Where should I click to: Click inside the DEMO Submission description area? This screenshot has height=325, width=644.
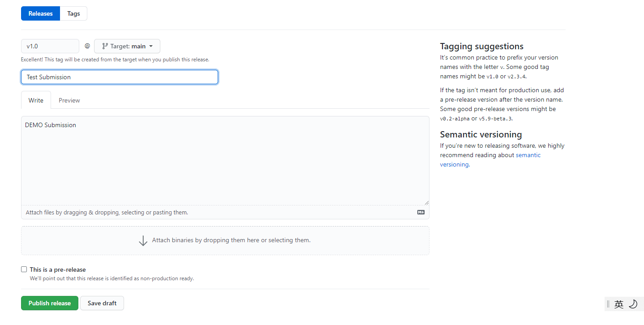pyautogui.click(x=225, y=161)
